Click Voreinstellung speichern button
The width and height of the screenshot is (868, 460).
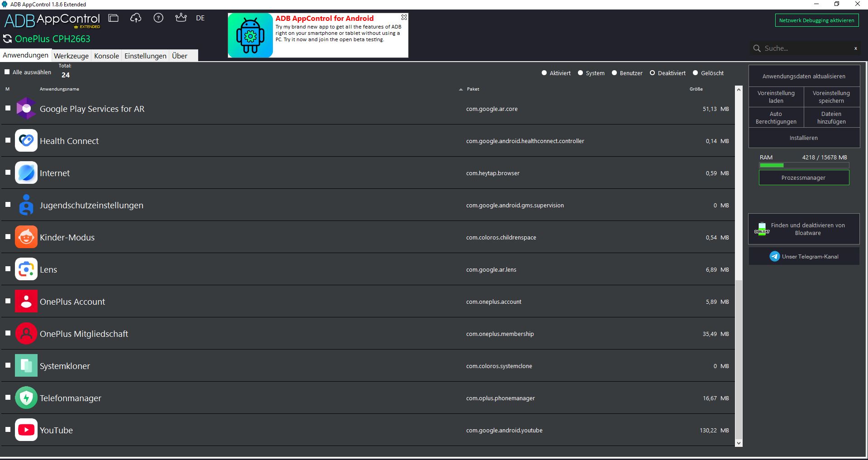tap(831, 97)
